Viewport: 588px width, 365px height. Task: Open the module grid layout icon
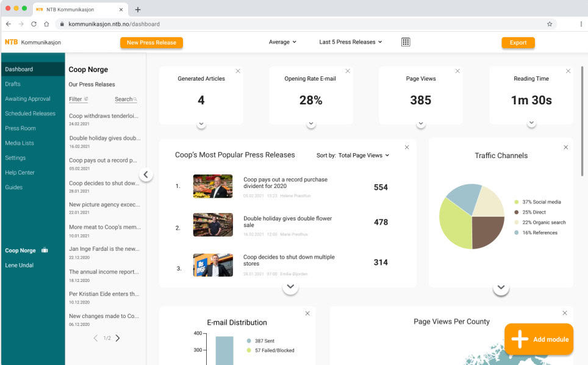[406, 42]
